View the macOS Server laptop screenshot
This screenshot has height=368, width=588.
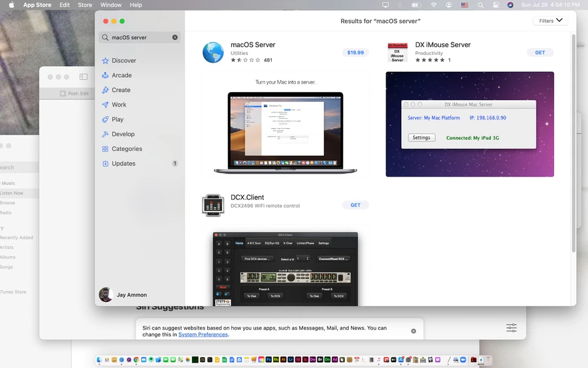coord(286,125)
